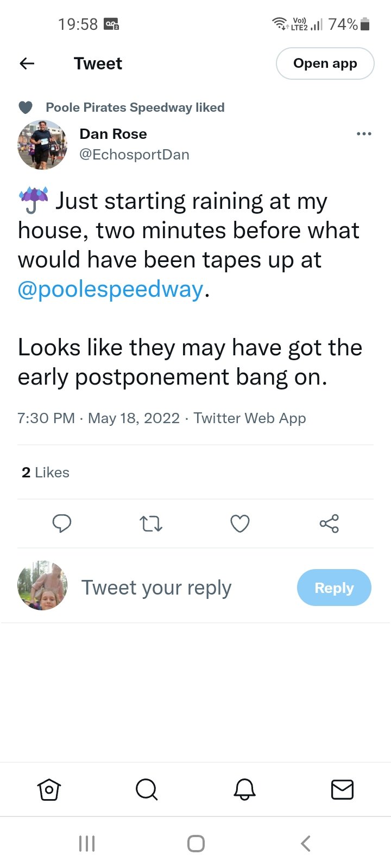
Task: View the 2 Likes list
Action: point(46,473)
